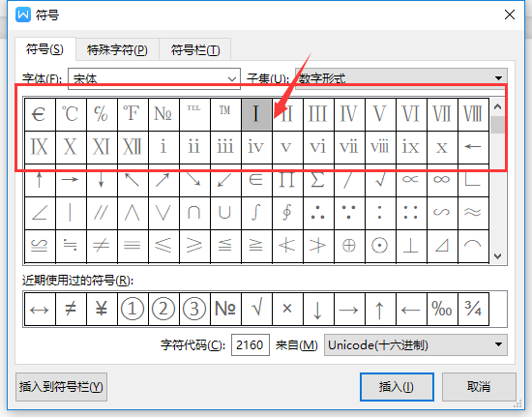Select the approximately equal ≈ symbol
Viewport: 532px width, 417px height.
coord(473,213)
